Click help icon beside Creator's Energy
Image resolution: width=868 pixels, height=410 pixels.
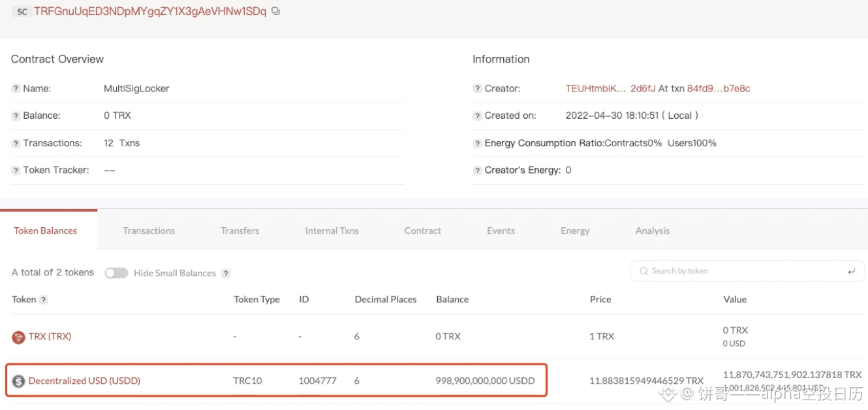point(477,170)
